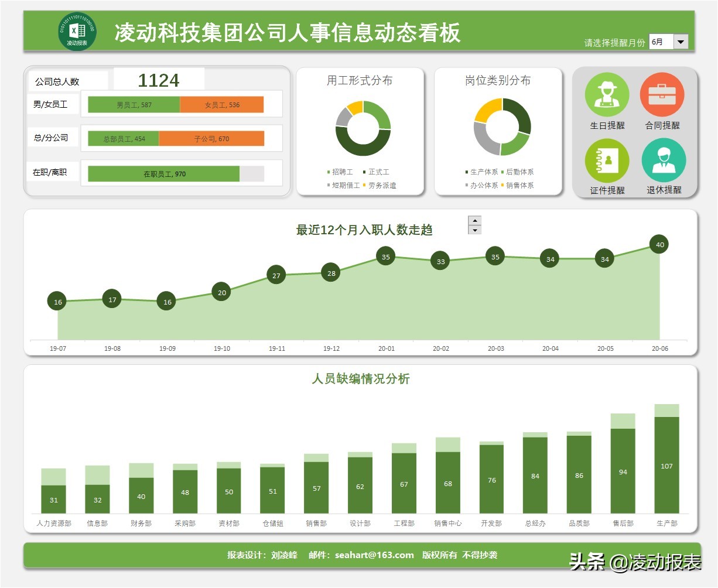
Task: Click the down arrow of the spinner control
Action: click(x=474, y=231)
